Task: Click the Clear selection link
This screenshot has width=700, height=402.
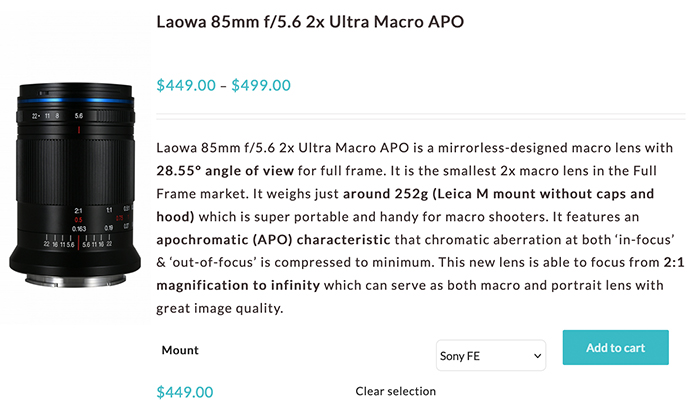Action: [396, 391]
